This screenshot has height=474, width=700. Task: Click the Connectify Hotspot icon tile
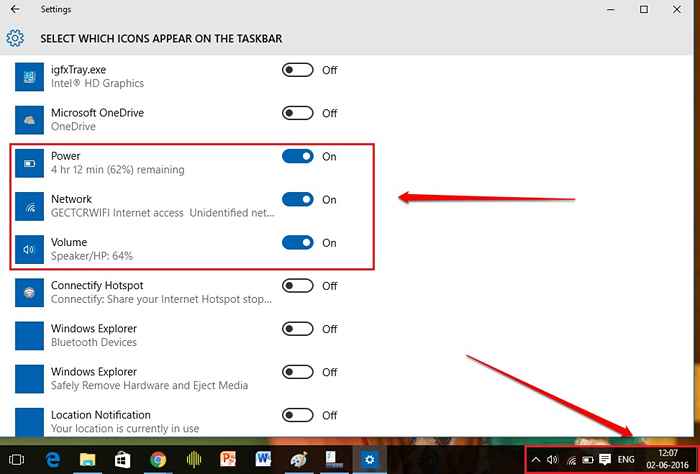(x=29, y=293)
